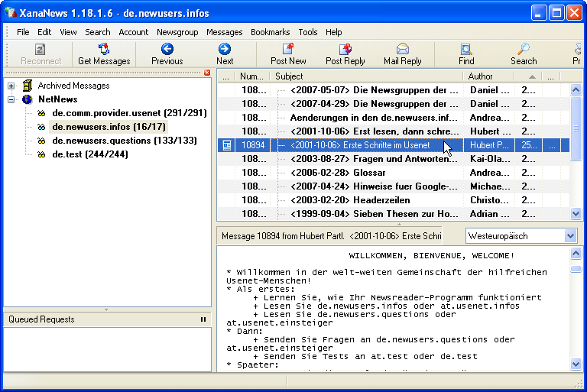
Task: Open the Westeuropäisch encoding dropdown
Action: [x=570, y=236]
